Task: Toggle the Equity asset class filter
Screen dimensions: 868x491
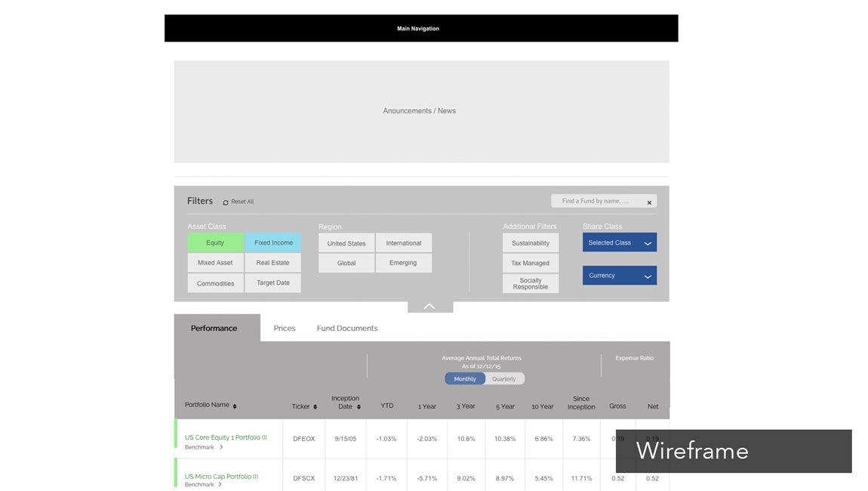Action: [x=215, y=242]
